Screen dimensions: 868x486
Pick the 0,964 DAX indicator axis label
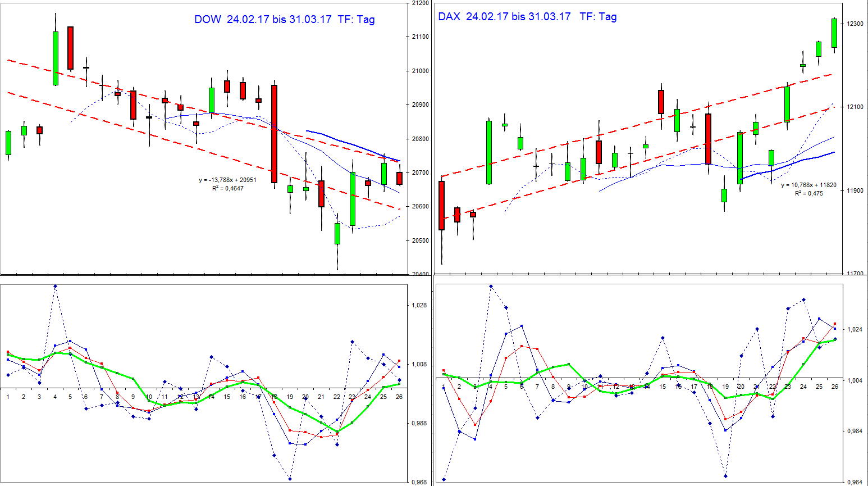pyautogui.click(x=855, y=482)
